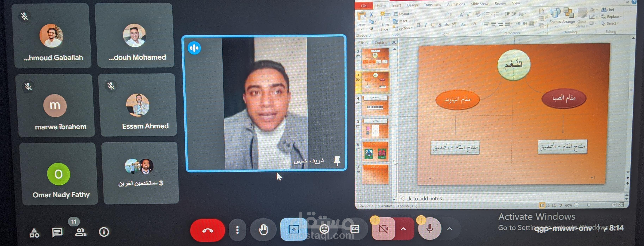The image size is (644, 246).
Task: Open the File tab in PowerPoint
Action: 364,6
